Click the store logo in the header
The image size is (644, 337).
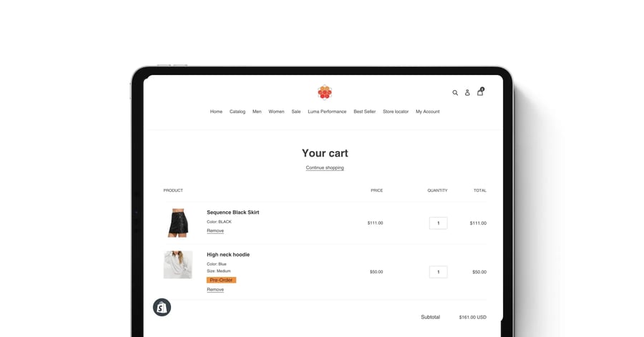click(x=325, y=92)
